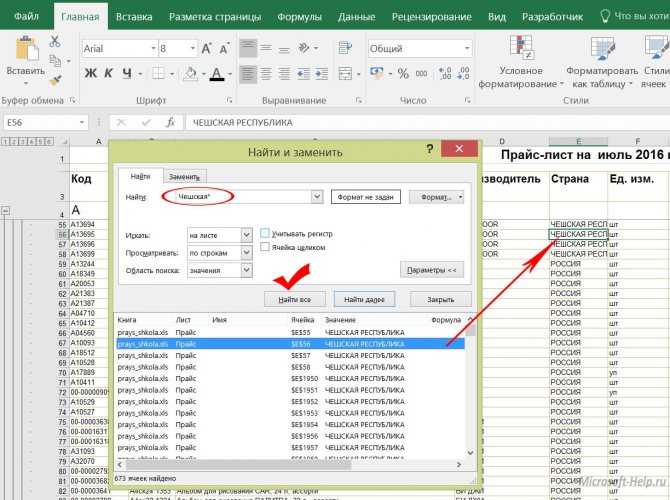The height and width of the screenshot is (500, 670).
Task: Open the Просматривать по строкам dropdown
Action: (x=246, y=253)
